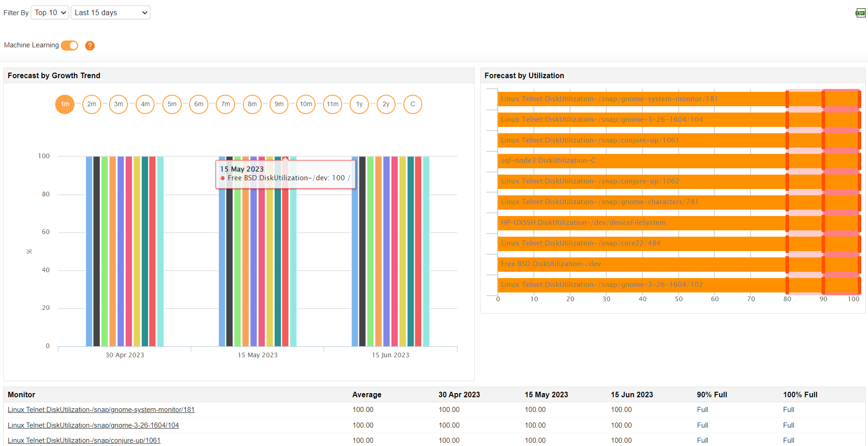Select the 9m forecast period

[x=279, y=104]
